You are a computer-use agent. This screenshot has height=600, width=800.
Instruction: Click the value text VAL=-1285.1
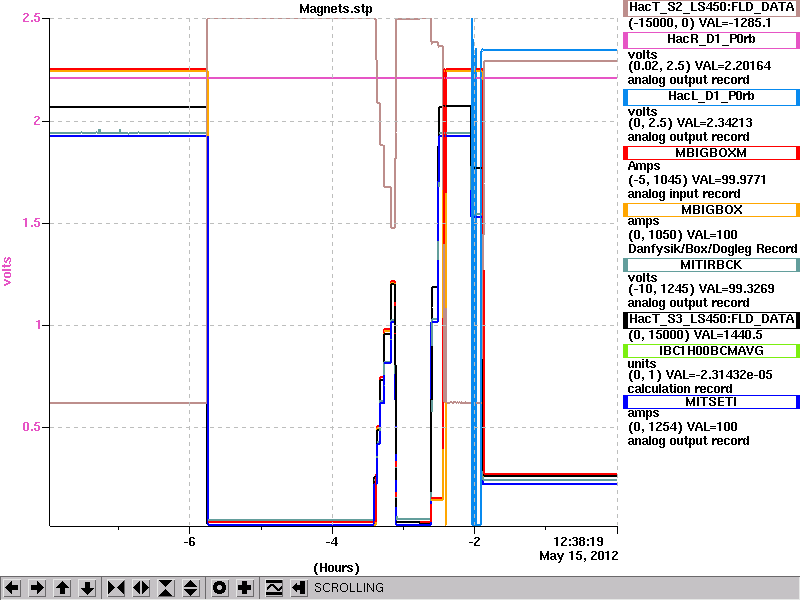point(735,23)
